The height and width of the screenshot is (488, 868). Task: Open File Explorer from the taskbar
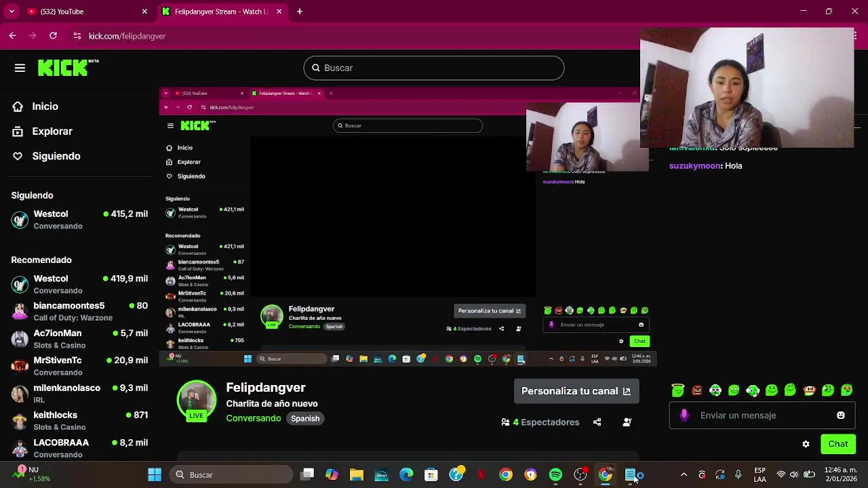pos(357,474)
